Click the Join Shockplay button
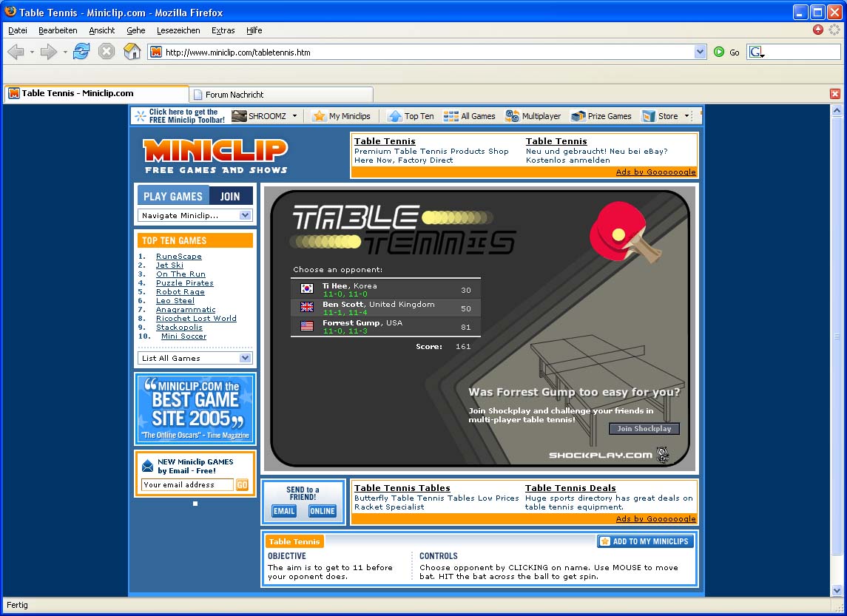The height and width of the screenshot is (616, 847). pos(644,429)
